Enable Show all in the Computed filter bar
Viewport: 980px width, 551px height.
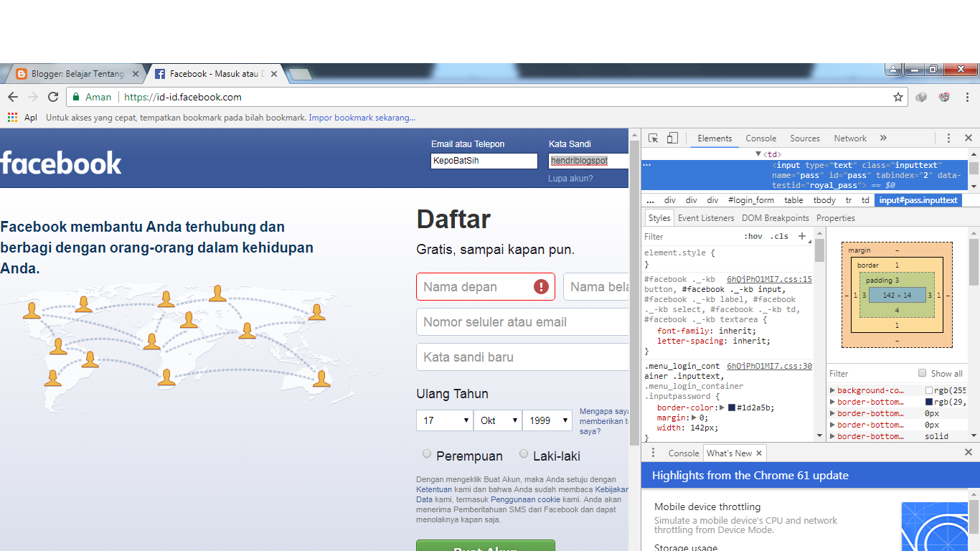point(922,373)
